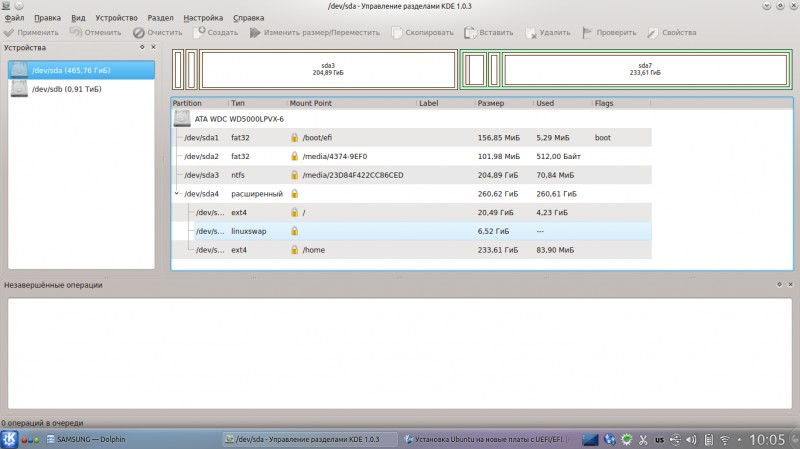The width and height of the screenshot is (800, 449).
Task: Click the /dev/sdb disk icon
Action: (19, 89)
